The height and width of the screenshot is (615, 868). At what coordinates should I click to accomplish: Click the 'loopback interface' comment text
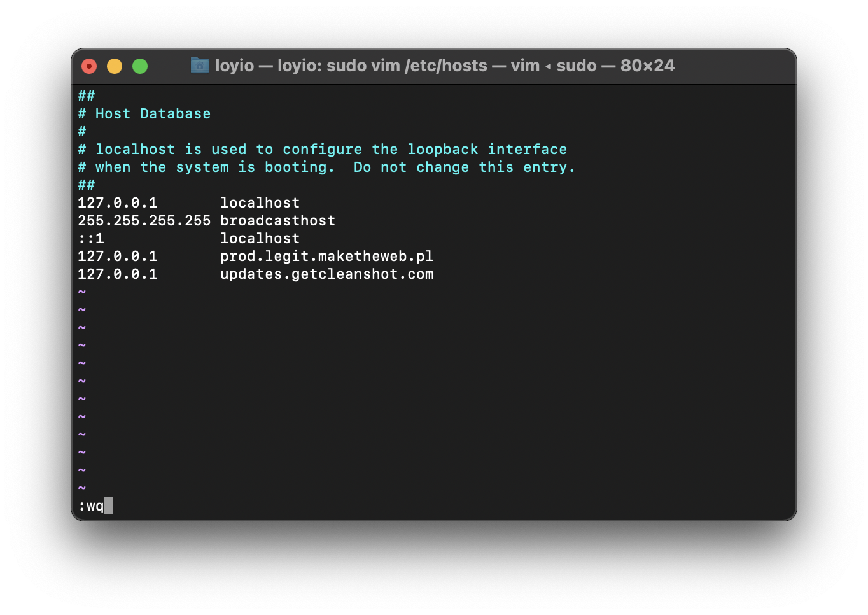(487, 150)
